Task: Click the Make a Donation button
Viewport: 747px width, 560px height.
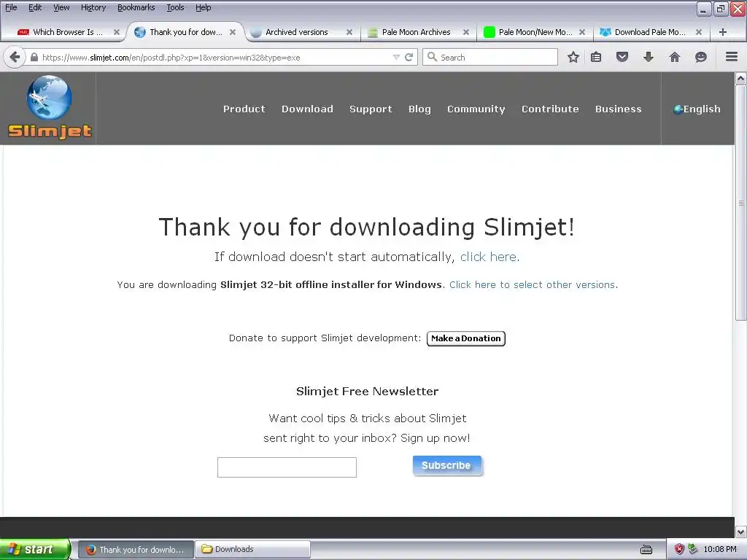Action: pos(466,338)
